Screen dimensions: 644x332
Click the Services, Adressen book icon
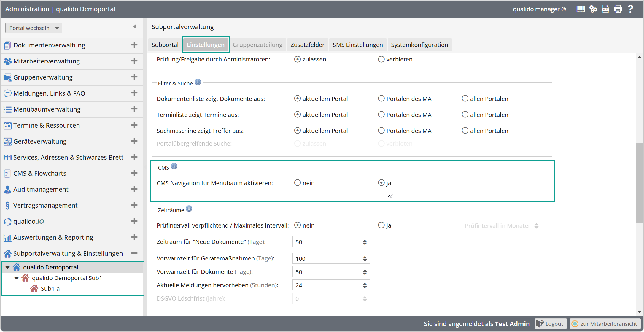pos(7,158)
